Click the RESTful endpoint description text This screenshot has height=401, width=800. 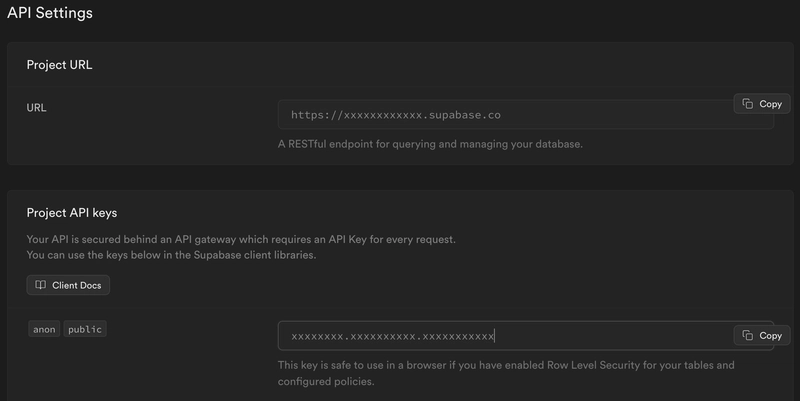click(430, 144)
